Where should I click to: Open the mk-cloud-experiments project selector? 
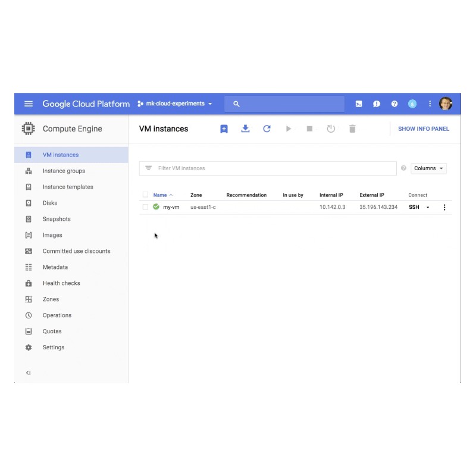click(174, 104)
